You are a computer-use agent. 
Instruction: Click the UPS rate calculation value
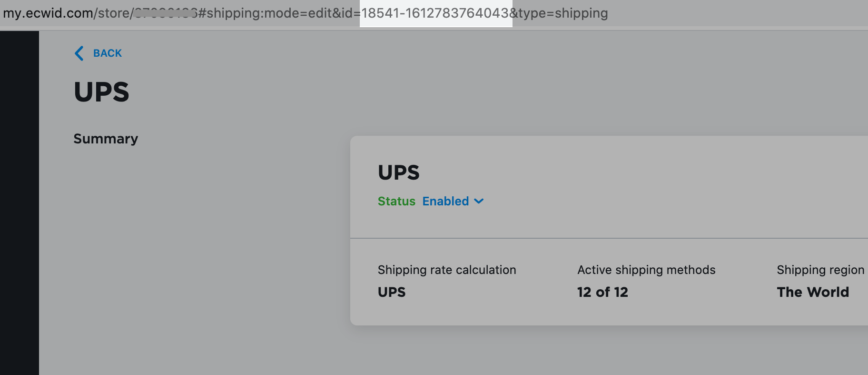point(392,292)
